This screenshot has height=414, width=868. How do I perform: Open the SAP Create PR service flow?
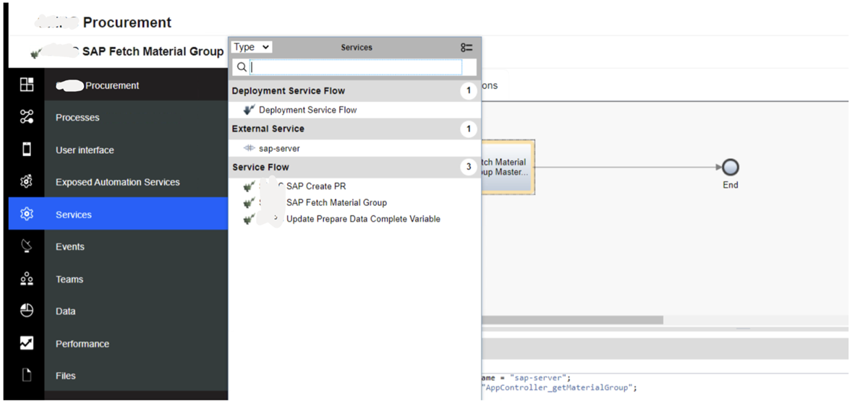[316, 186]
